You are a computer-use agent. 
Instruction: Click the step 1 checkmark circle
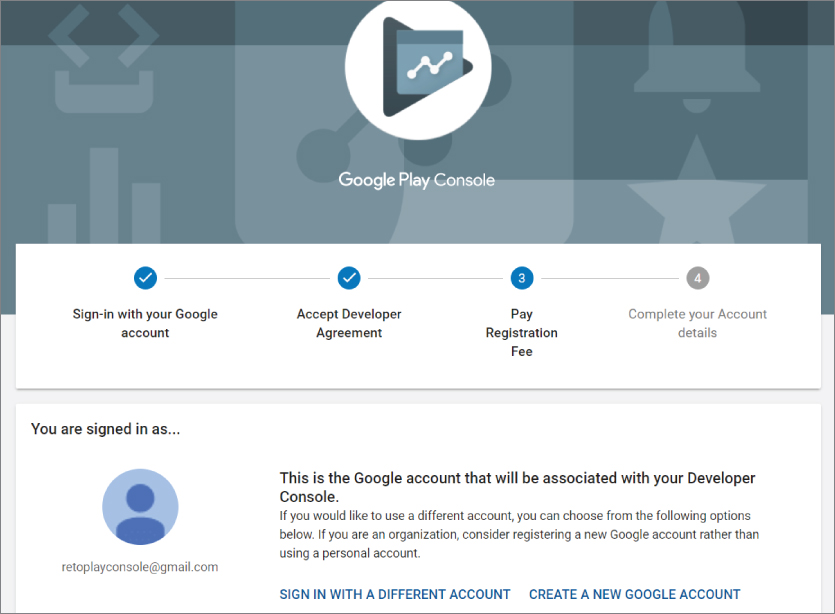pos(145,277)
